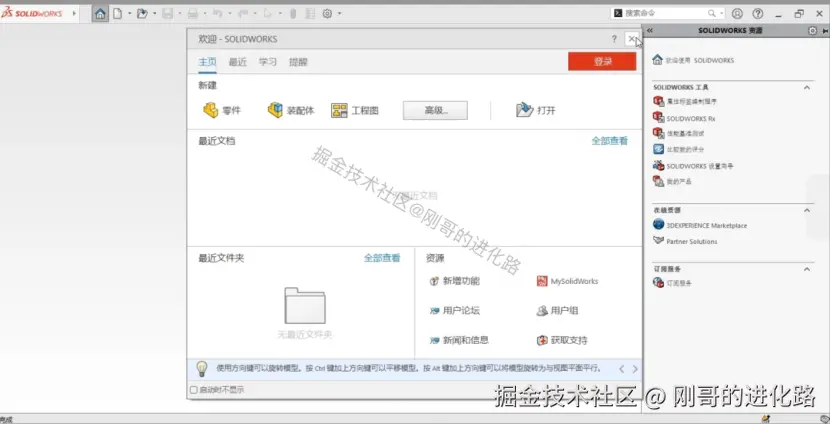Image resolution: width=830 pixels, height=424 pixels.
Task: Toggle the 启动时不显示 checkbox
Action: (194, 390)
